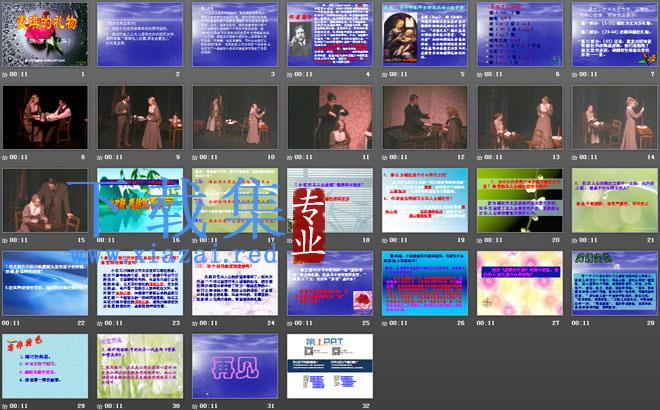Image resolution: width=660 pixels, height=410 pixels.
Task: Select slide 28 thumbnail
Action: pyautogui.click(x=615, y=283)
